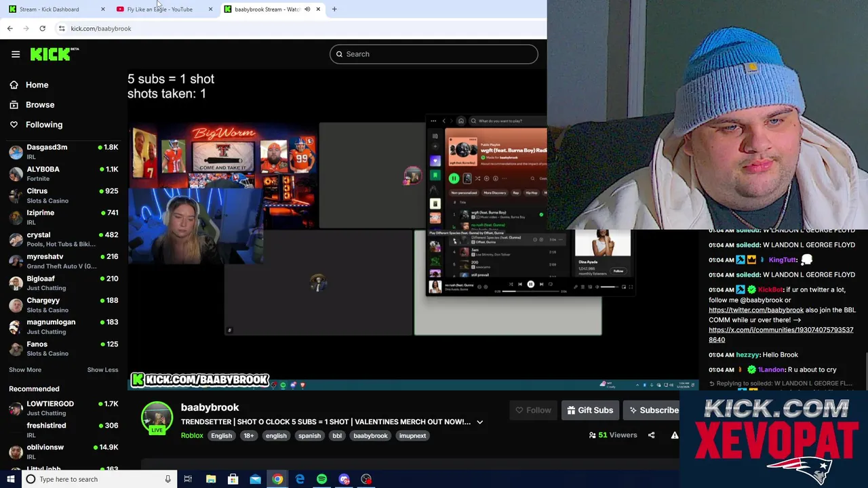868x488 pixels.
Task: Click 1Landon username in chat
Action: (x=771, y=370)
